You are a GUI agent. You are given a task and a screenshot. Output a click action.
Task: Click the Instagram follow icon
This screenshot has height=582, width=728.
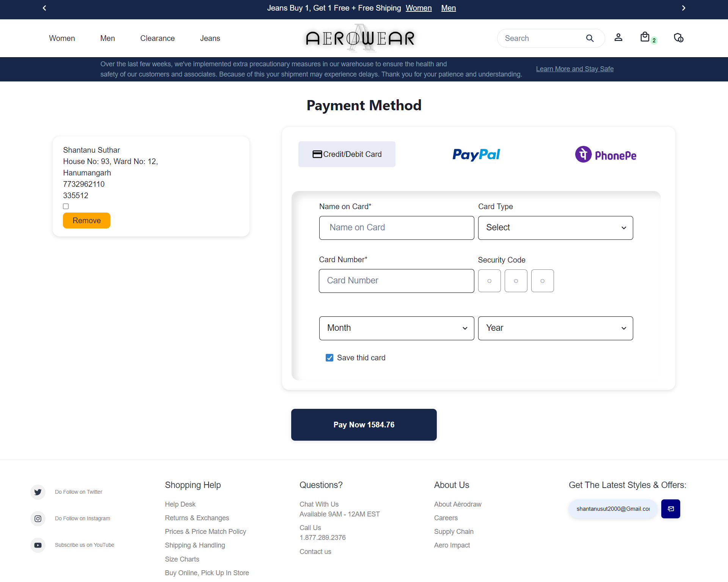pyautogui.click(x=38, y=518)
